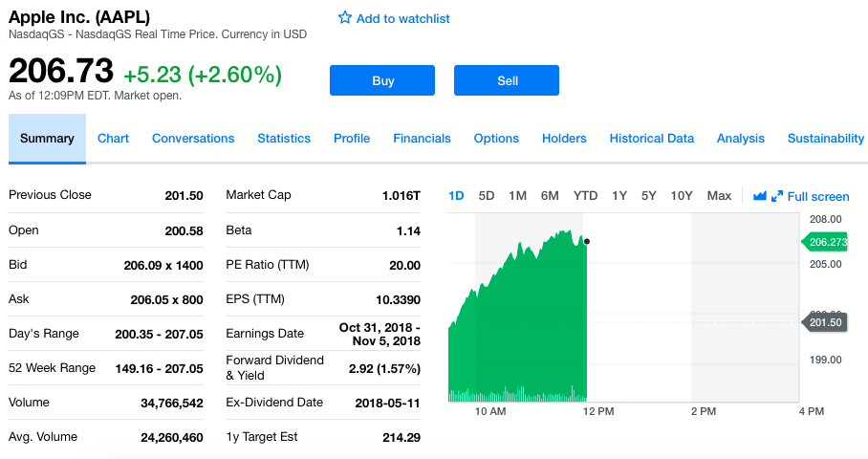Choose the 6M chart range
The image size is (868, 459).
550,196
